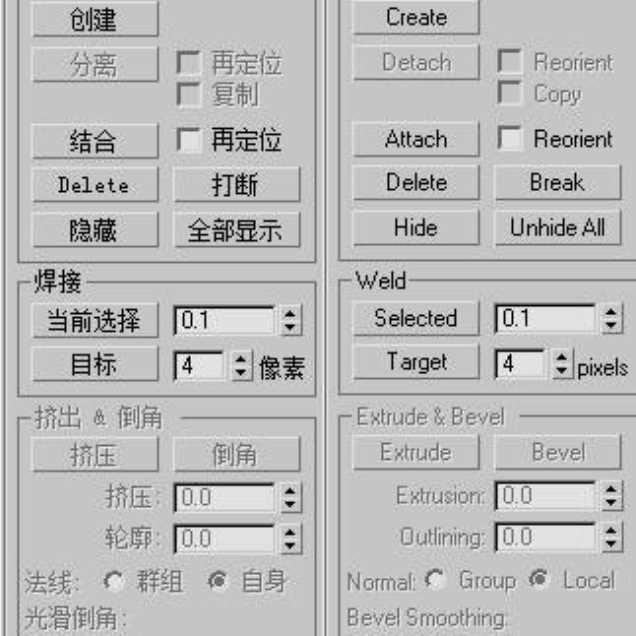Click the Unhide All button
The width and height of the screenshot is (636, 636).
pyautogui.click(x=558, y=227)
